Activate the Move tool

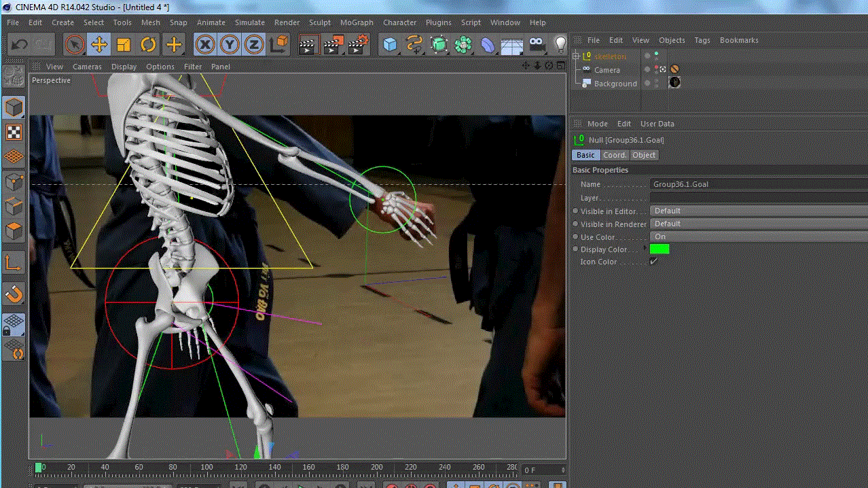tap(99, 45)
